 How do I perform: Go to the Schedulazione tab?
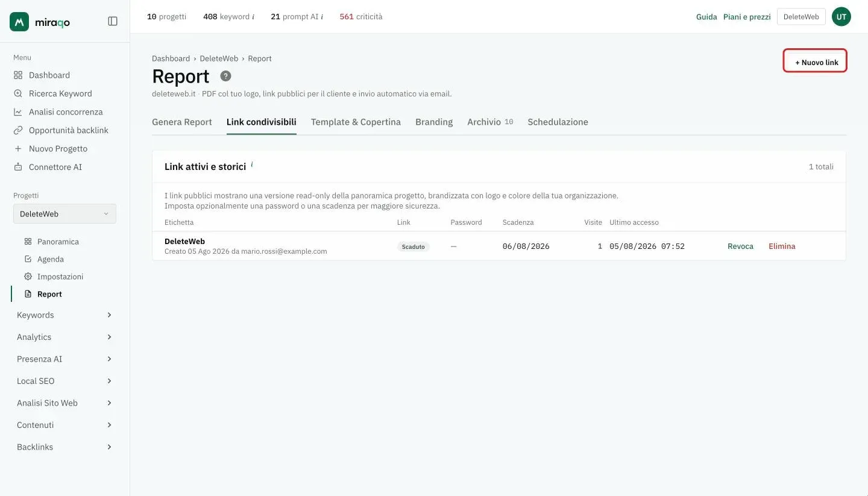pyautogui.click(x=558, y=122)
